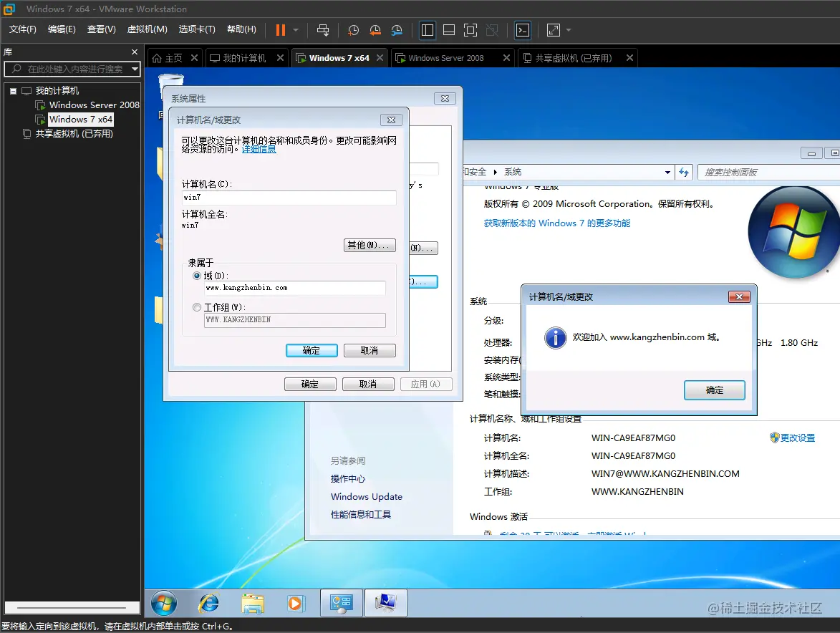Open Windows Media Player from taskbar
840x633 pixels.
tap(295, 604)
